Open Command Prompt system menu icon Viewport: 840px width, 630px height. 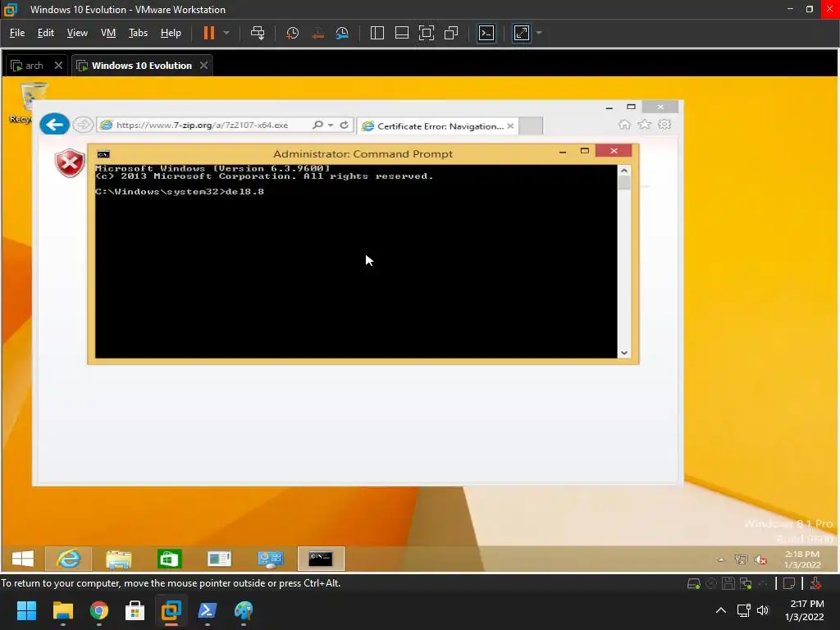(x=103, y=154)
